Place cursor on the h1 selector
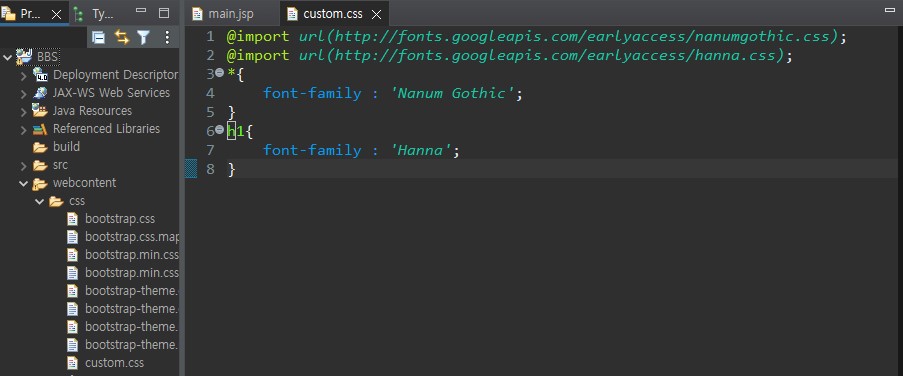The width and height of the screenshot is (903, 376). (236, 131)
